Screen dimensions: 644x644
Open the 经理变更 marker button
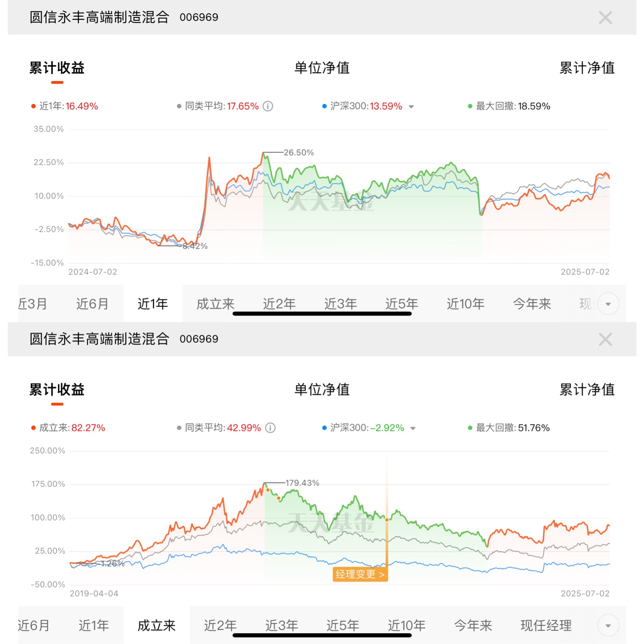[x=360, y=574]
